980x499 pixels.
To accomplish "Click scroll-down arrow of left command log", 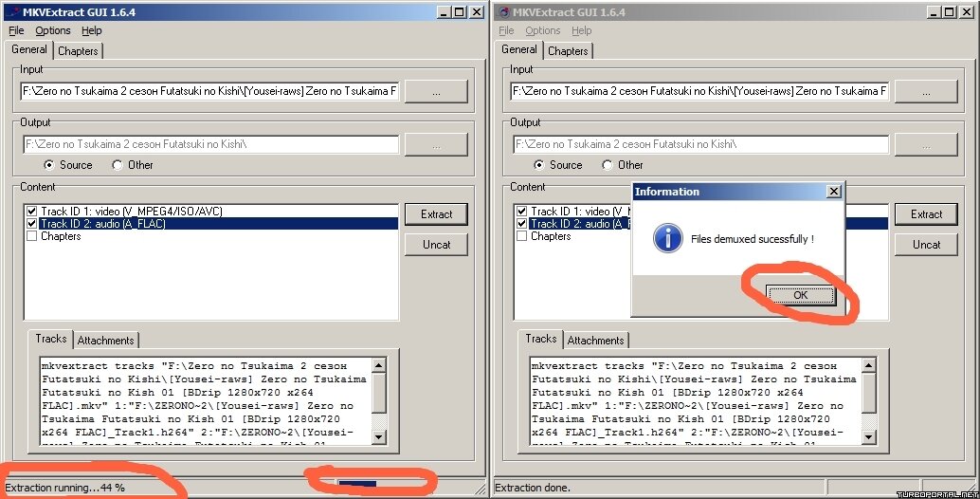I will (379, 437).
